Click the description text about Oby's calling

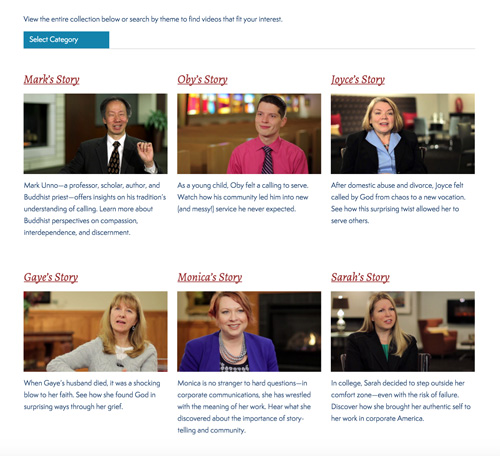click(x=243, y=197)
